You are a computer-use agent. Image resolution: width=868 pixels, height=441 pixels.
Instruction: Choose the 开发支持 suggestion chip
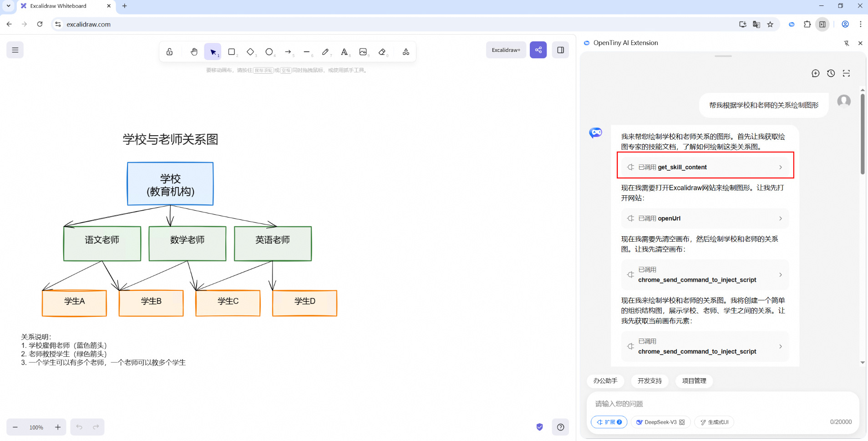coord(650,381)
